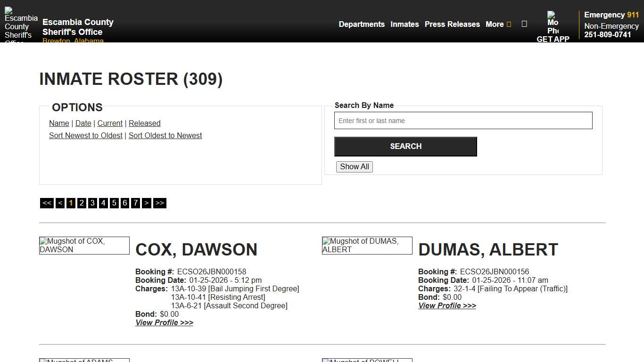Go to previous page using arrow control
Screen dimensions: 644x362
coord(60,203)
